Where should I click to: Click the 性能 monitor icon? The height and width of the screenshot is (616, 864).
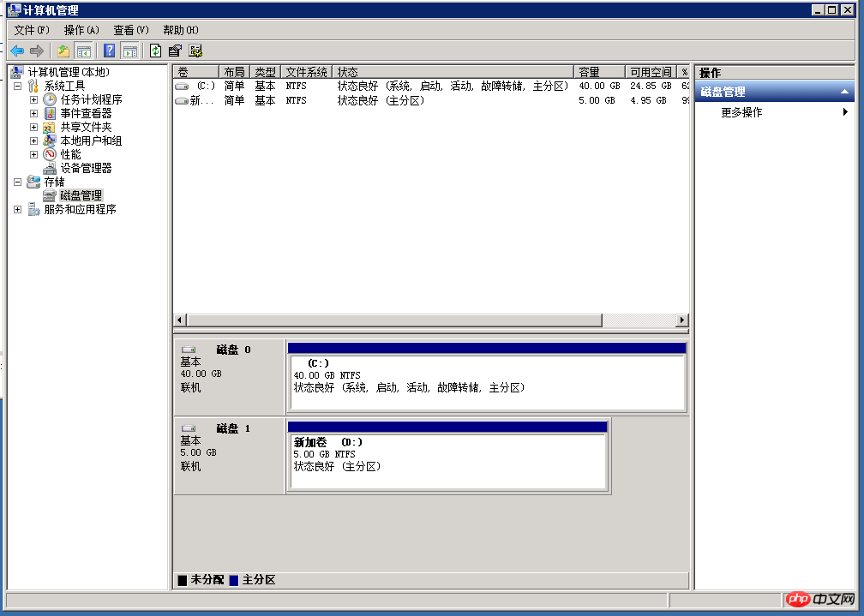pos(50,155)
